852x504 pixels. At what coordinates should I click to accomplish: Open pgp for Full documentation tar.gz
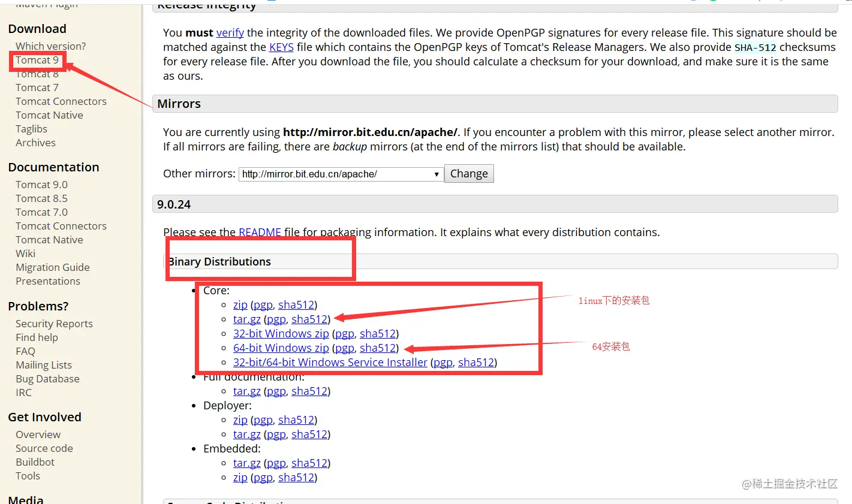coord(276,391)
